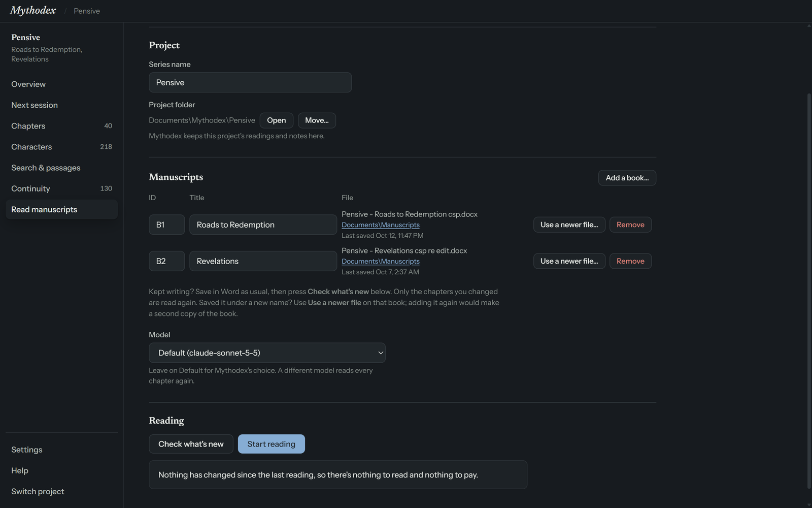812x508 pixels.
Task: Click Add a book... button
Action: 627,178
